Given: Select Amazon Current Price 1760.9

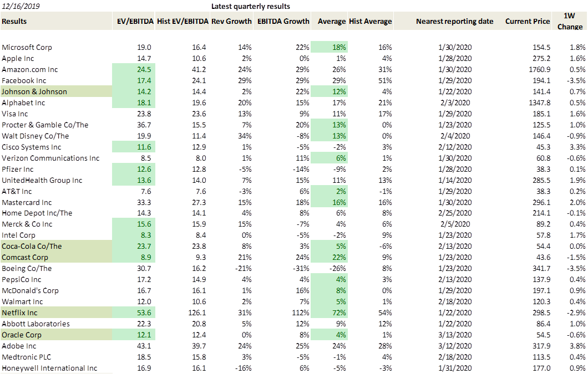Looking at the screenshot, I should (x=540, y=69).
